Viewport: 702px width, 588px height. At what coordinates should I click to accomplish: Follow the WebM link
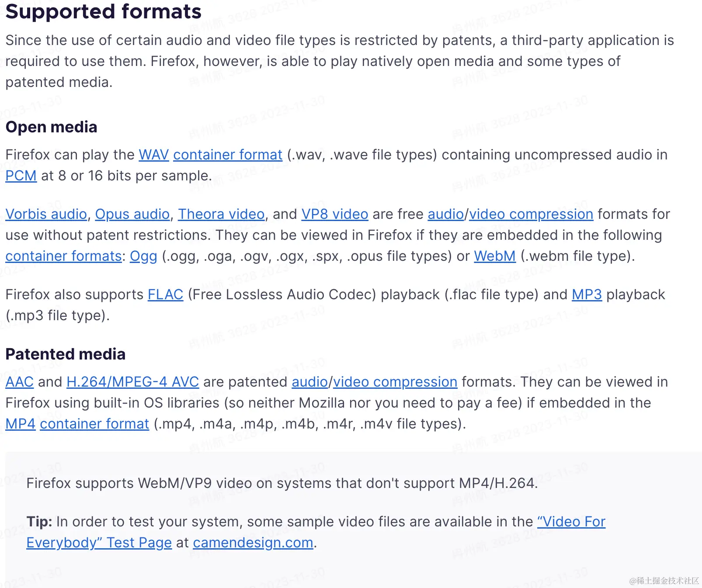pyautogui.click(x=495, y=256)
